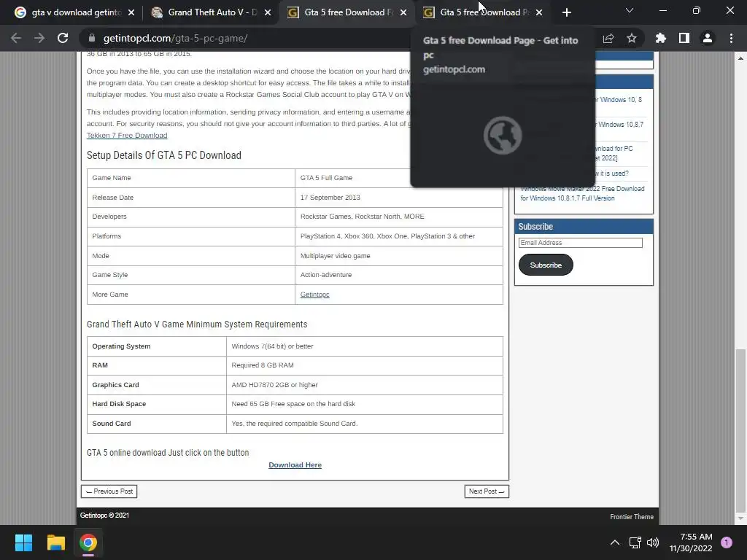The image size is (747, 560).
Task: Click the Subscribe button
Action: coord(546,265)
